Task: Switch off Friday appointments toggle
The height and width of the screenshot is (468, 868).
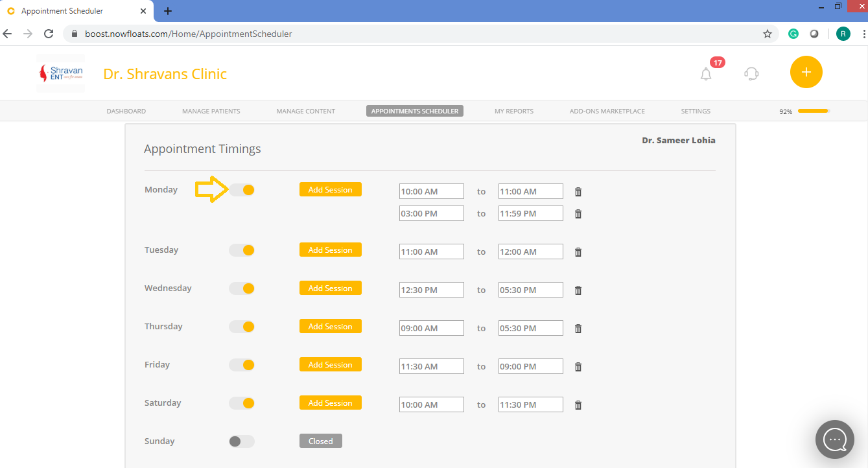Action: [242, 365]
